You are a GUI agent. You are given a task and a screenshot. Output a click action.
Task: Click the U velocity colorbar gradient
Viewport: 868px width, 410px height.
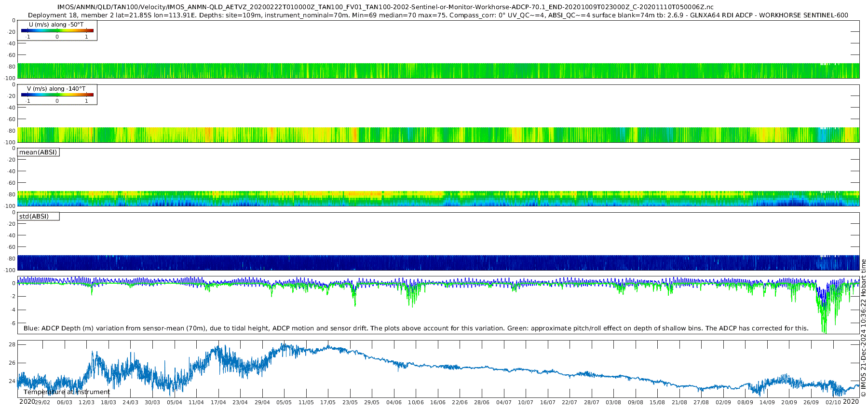57,31
